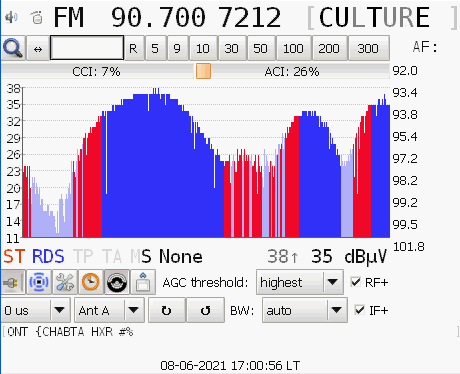This screenshot has width=460, height=374.
Task: Select alternative frequency 101.8
Action: [409, 247]
